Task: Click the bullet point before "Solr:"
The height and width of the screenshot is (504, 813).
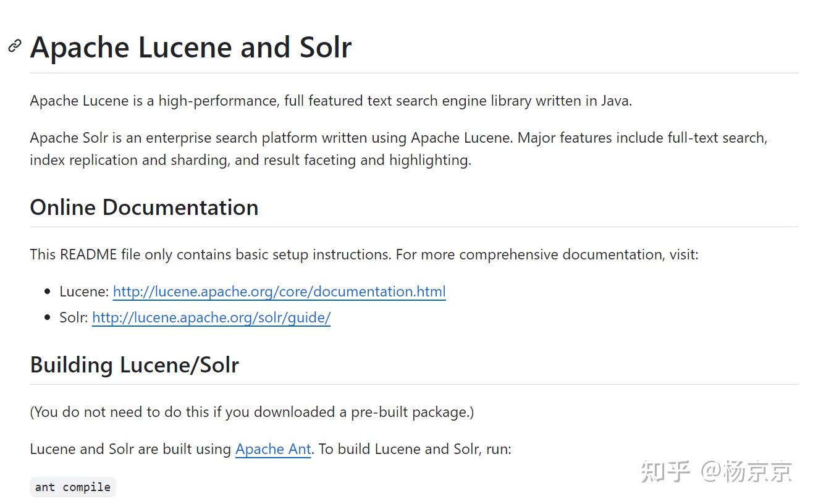Action: (x=47, y=318)
